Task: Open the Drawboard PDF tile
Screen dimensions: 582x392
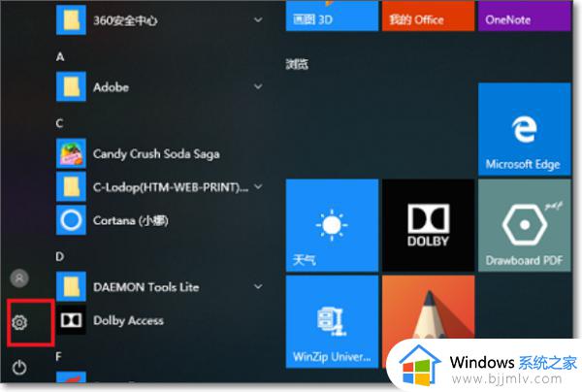Action: 524,225
